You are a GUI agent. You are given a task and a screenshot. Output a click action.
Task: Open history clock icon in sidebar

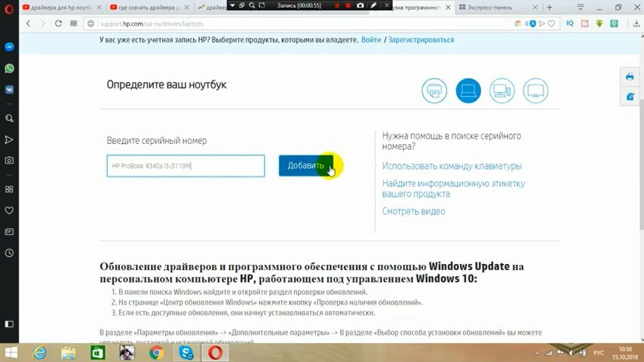[x=9, y=253]
